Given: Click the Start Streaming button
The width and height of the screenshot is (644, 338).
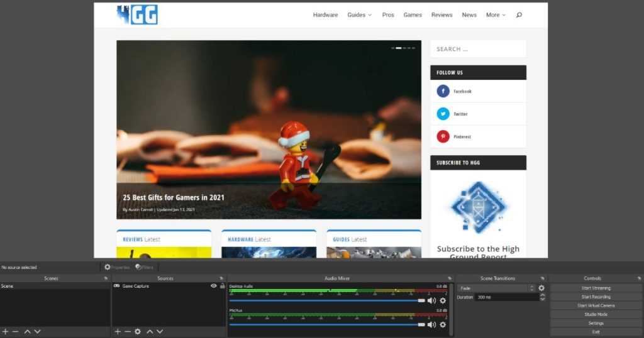Looking at the screenshot, I should 596,288.
